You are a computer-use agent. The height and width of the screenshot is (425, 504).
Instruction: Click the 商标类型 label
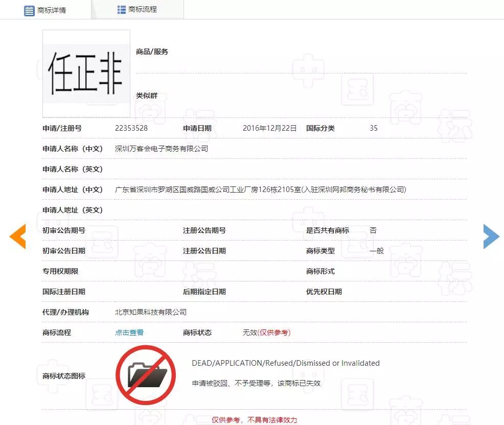[x=320, y=251]
